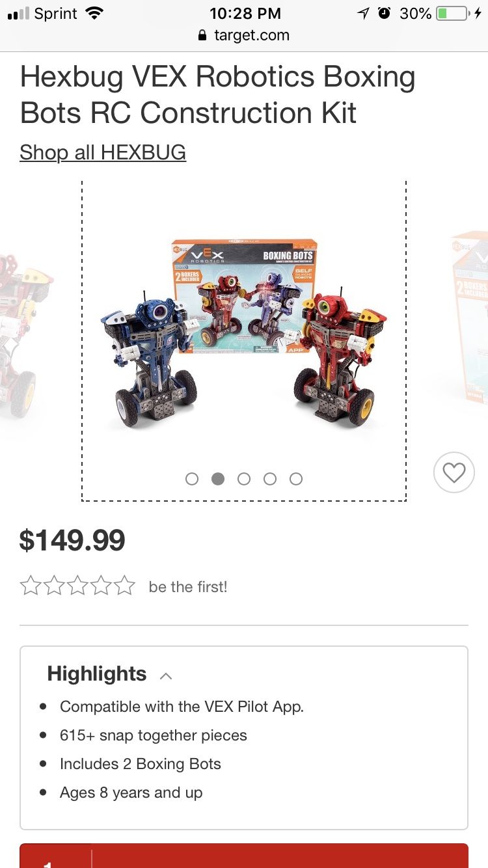Screen dimensions: 488x868
Task: Select the fourth carousel dot
Action: 270,479
